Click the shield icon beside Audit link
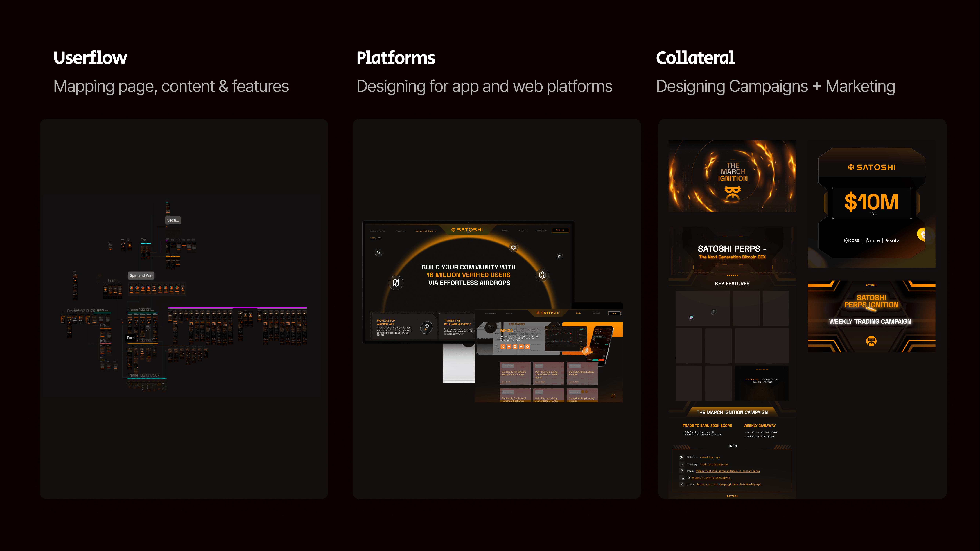This screenshot has height=551, width=980. (x=682, y=485)
